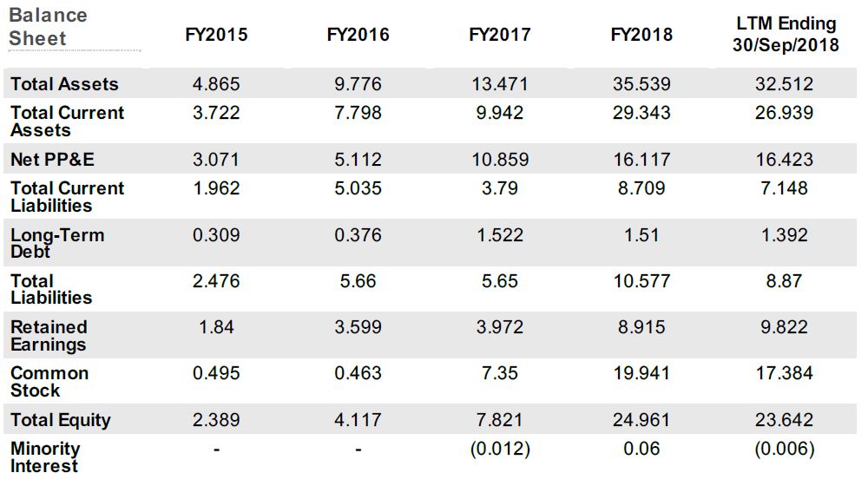Screen dimensions: 868x486
Task: Select the Total Current Assets row label
Action: (67, 121)
